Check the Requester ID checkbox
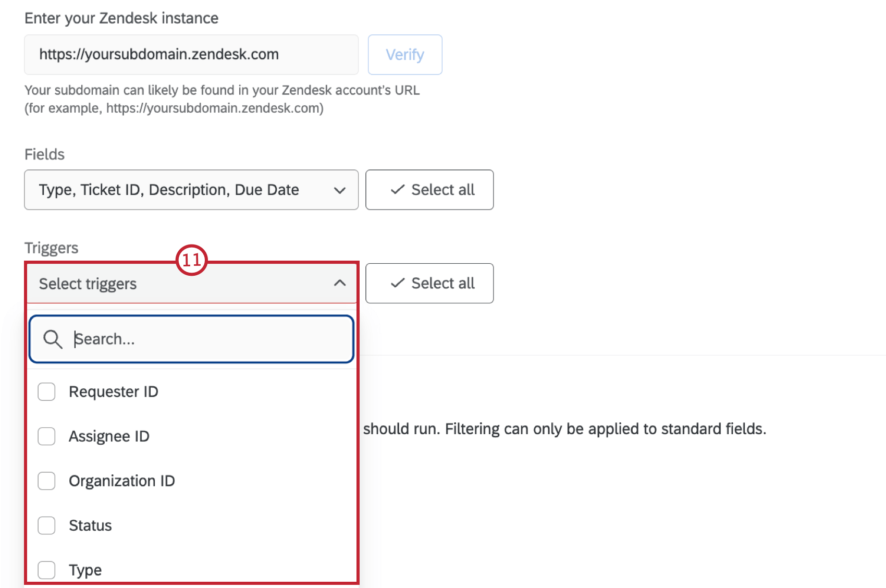Viewport: 886px width, 588px height. pos(47,392)
